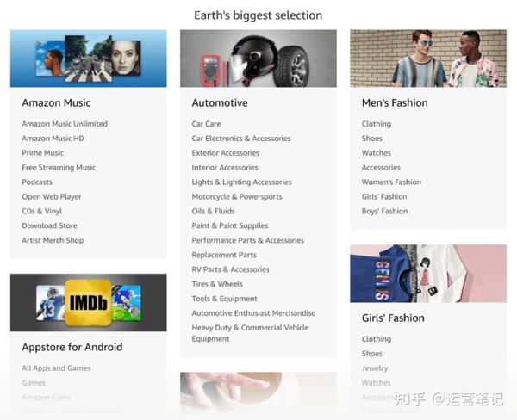517x420 pixels.
Task: Open Amazon Music Unlimited link
Action: (x=65, y=124)
